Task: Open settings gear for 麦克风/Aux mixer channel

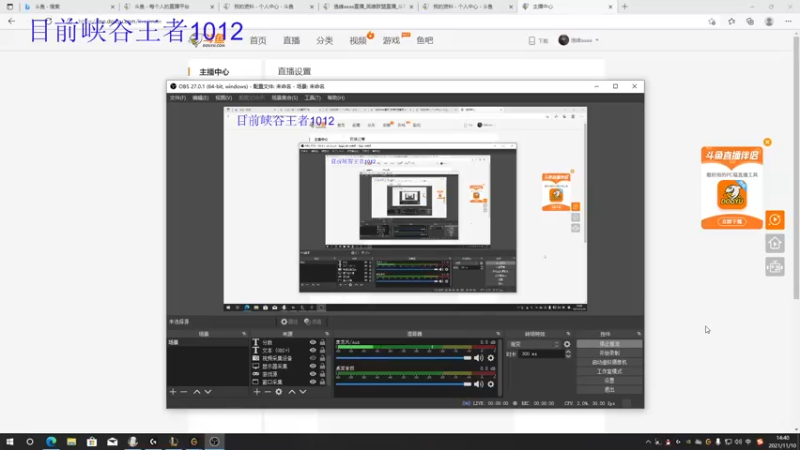Action: pyautogui.click(x=491, y=358)
